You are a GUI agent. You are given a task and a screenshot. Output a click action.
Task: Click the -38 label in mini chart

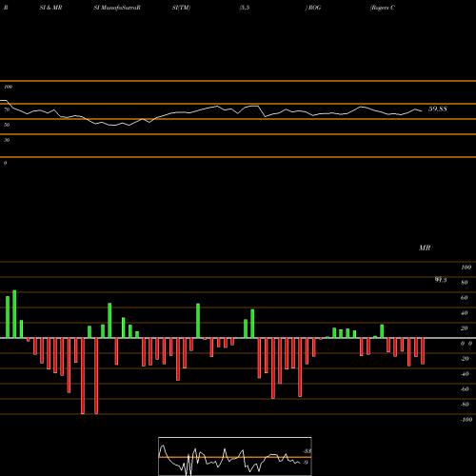(x=307, y=451)
